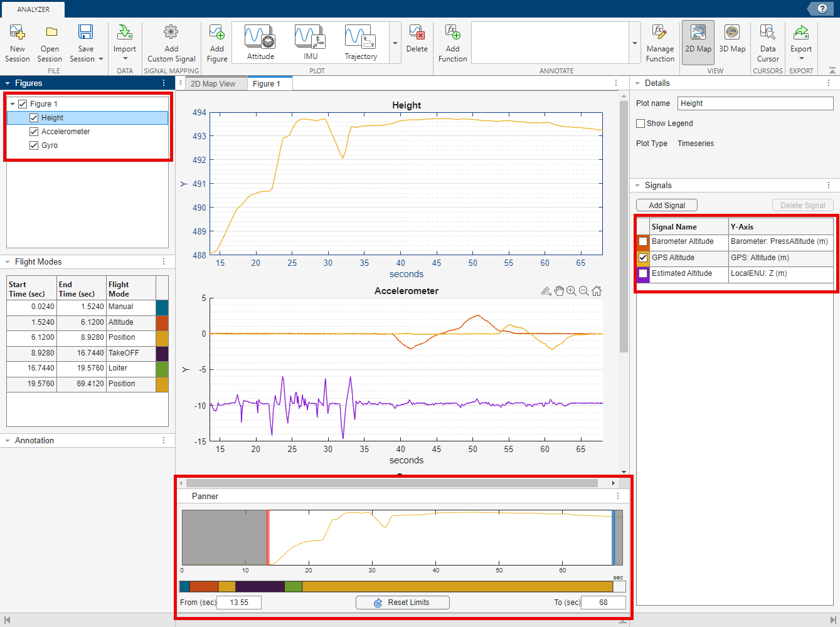Open Panner options menu
The image size is (840, 627).
(x=618, y=496)
